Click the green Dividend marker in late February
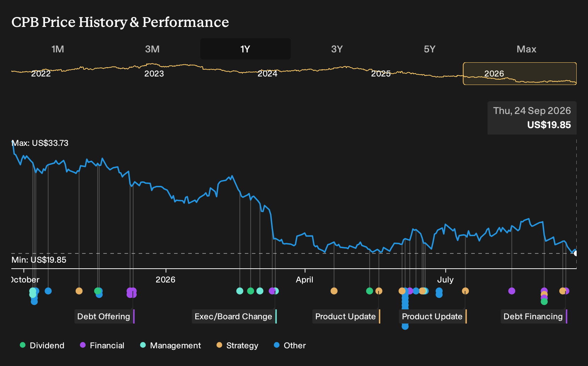The width and height of the screenshot is (588, 366). coord(250,291)
